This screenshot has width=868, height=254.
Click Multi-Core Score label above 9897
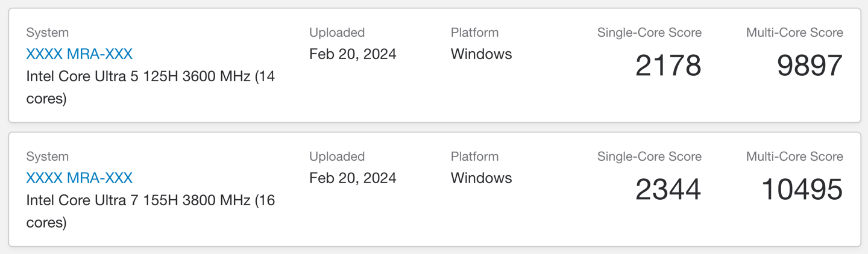click(x=794, y=33)
